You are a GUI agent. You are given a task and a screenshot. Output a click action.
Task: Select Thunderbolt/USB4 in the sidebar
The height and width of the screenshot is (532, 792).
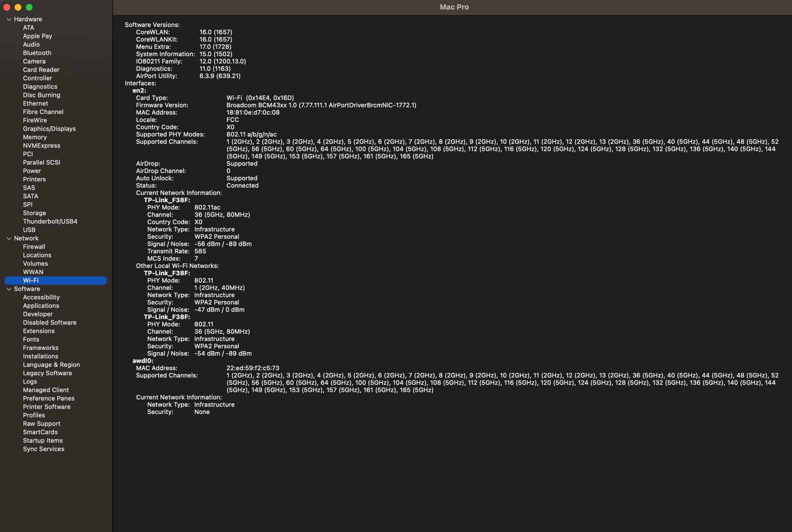(50, 221)
